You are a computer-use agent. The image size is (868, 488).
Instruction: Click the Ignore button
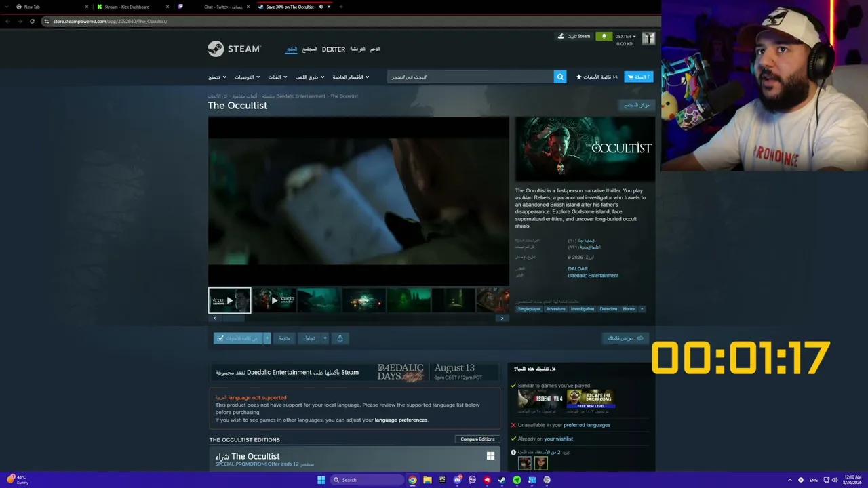309,338
